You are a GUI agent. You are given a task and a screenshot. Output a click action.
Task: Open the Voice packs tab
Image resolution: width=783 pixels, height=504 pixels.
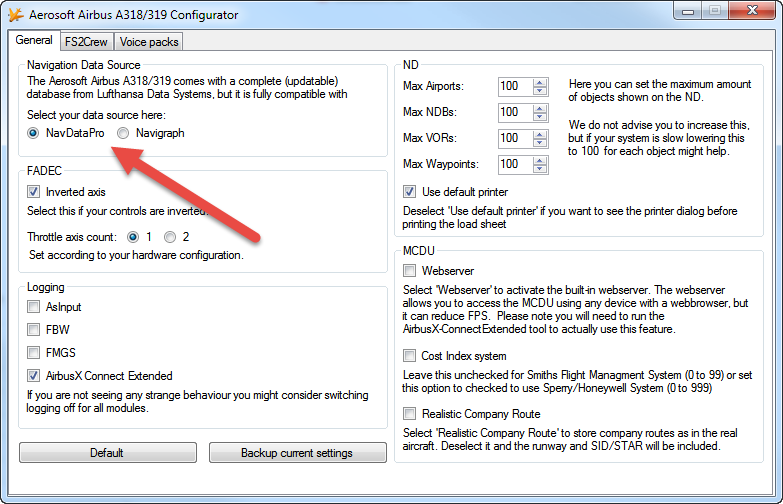(x=149, y=42)
